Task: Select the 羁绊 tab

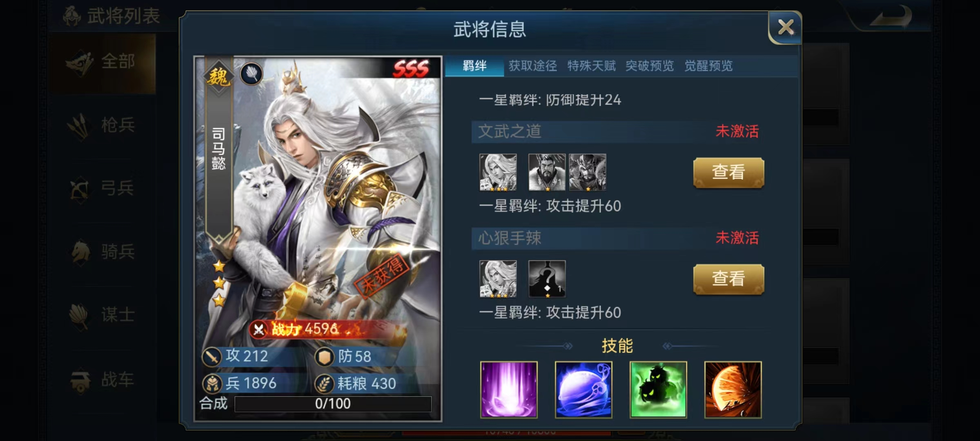Action: tap(474, 66)
